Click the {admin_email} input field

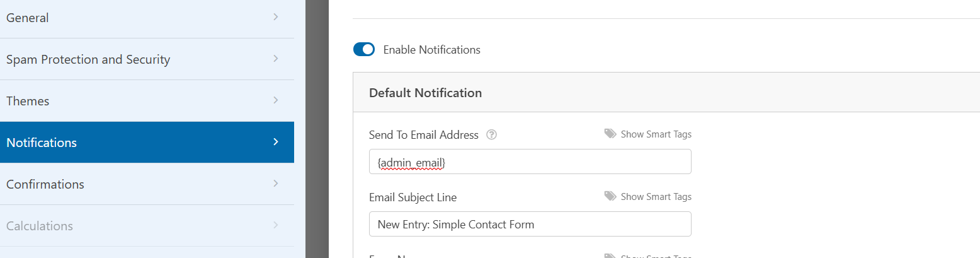(x=530, y=161)
